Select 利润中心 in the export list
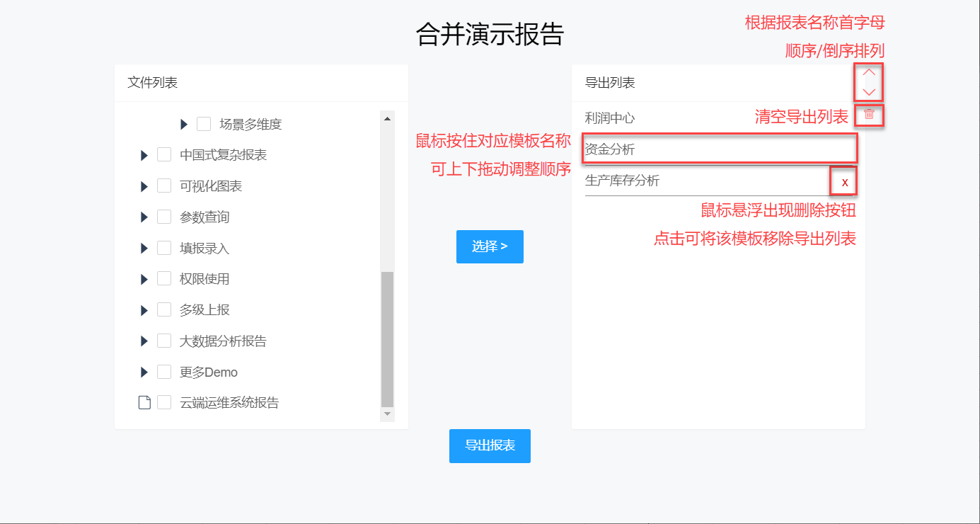980x524 pixels. (x=610, y=118)
